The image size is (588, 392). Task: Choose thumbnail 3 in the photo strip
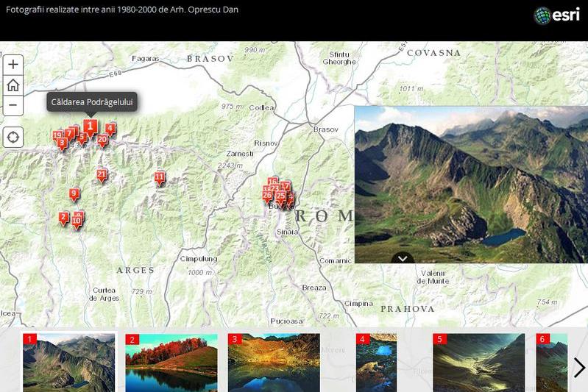(x=274, y=363)
